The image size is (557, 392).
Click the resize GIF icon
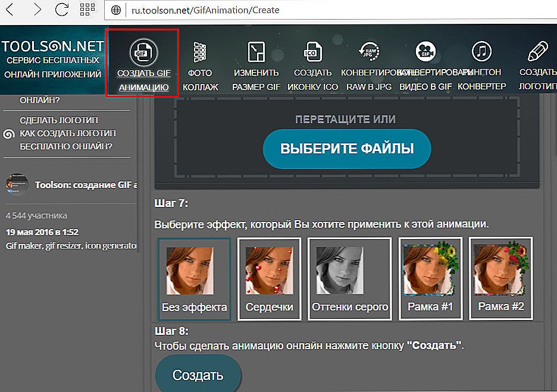256,52
